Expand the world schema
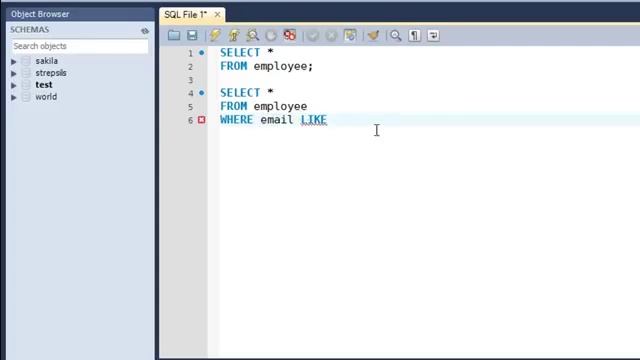This screenshot has height=360, width=640. click(x=14, y=97)
